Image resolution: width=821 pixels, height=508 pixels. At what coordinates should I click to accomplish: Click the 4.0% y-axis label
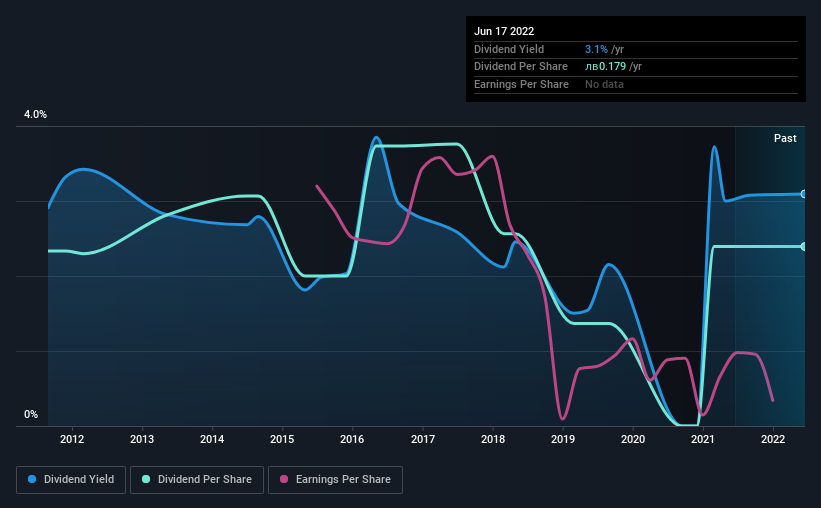click(x=35, y=114)
